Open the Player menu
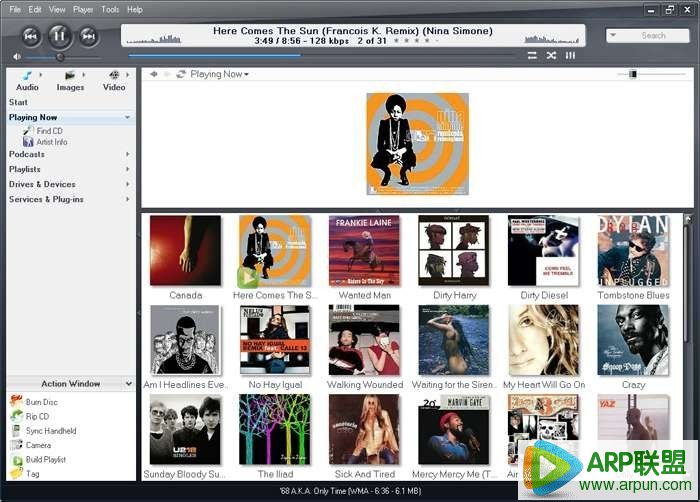This screenshot has width=700, height=502. 83,9
